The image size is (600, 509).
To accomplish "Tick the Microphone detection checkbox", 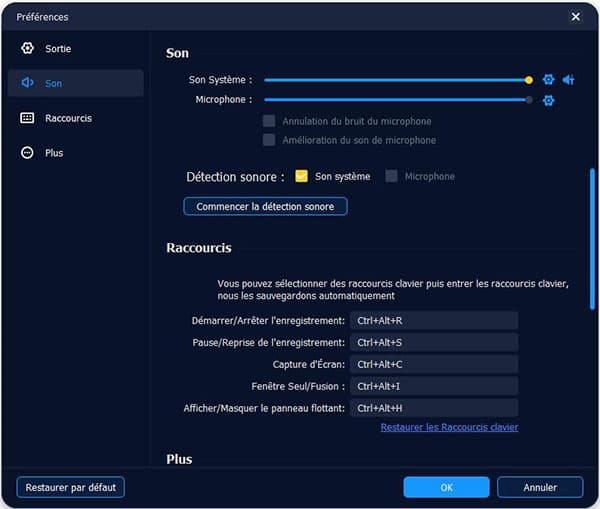I will coord(392,177).
